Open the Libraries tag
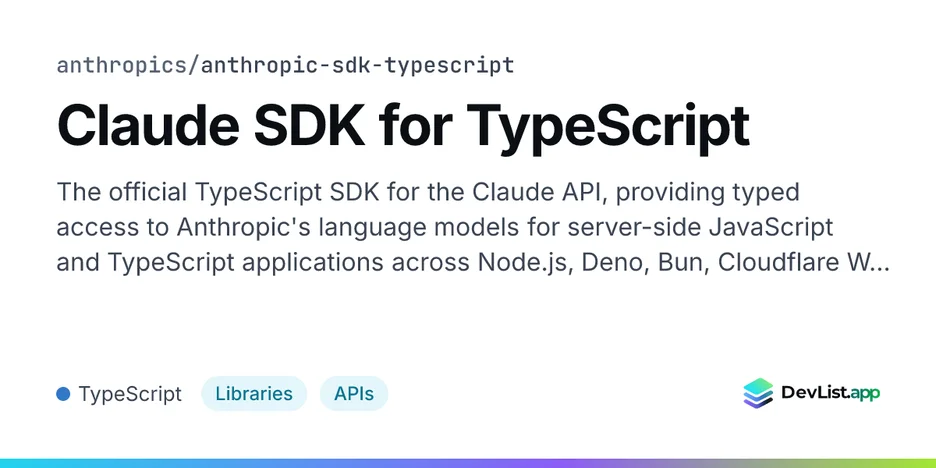The width and height of the screenshot is (936, 468). click(254, 394)
